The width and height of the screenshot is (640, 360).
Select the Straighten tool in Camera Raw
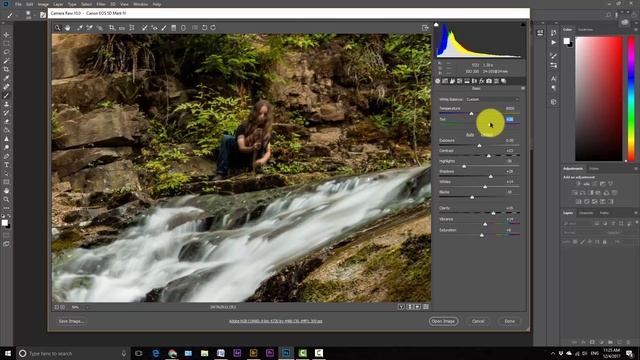(x=122, y=28)
